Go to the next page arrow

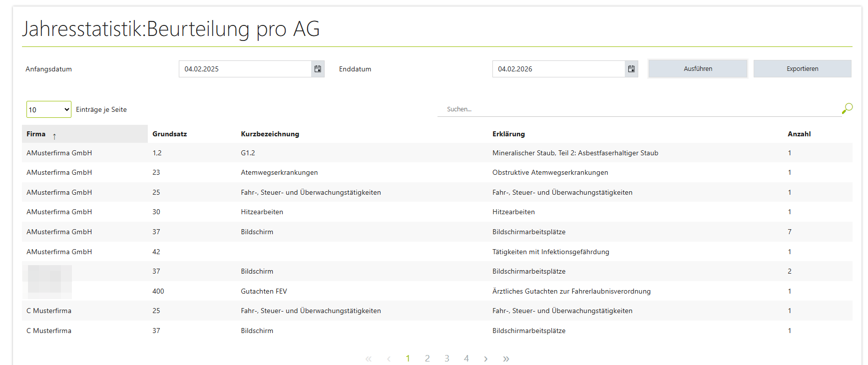click(485, 359)
